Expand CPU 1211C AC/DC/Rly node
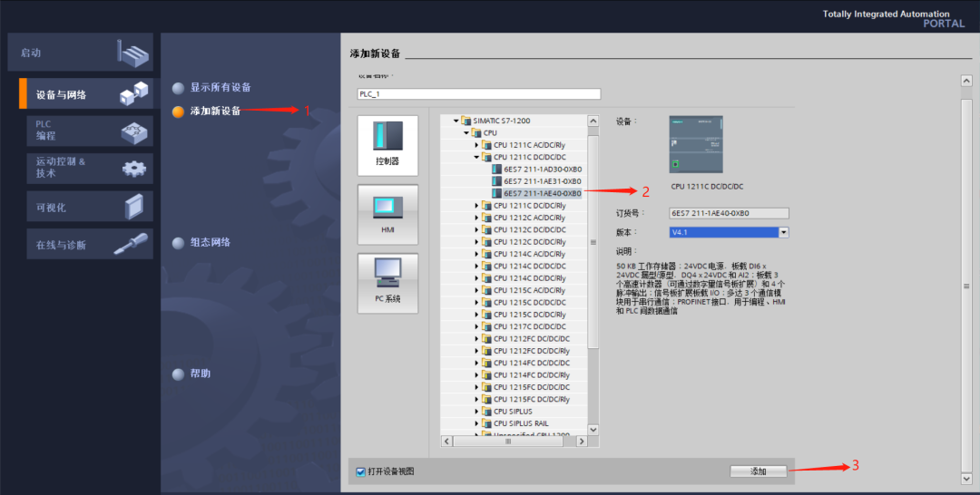The height and width of the screenshot is (495, 980). click(x=476, y=145)
